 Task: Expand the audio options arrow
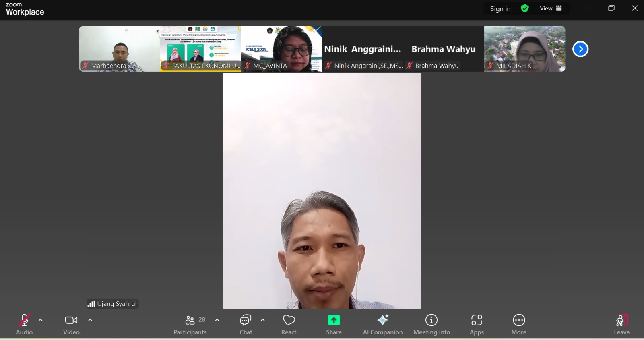coord(41,320)
